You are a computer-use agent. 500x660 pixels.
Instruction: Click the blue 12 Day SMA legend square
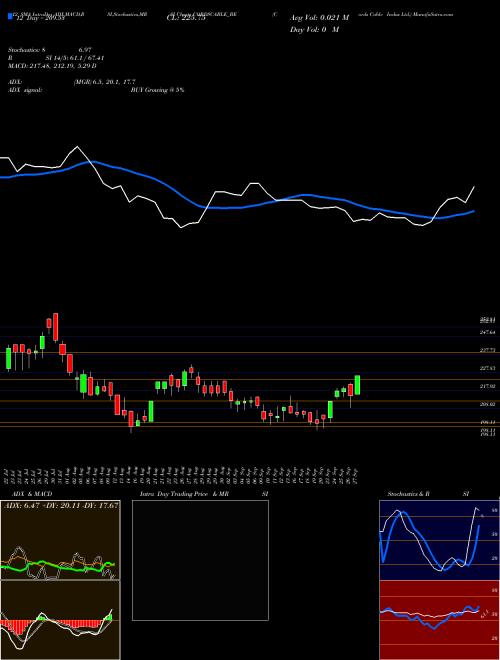pos(11,16)
